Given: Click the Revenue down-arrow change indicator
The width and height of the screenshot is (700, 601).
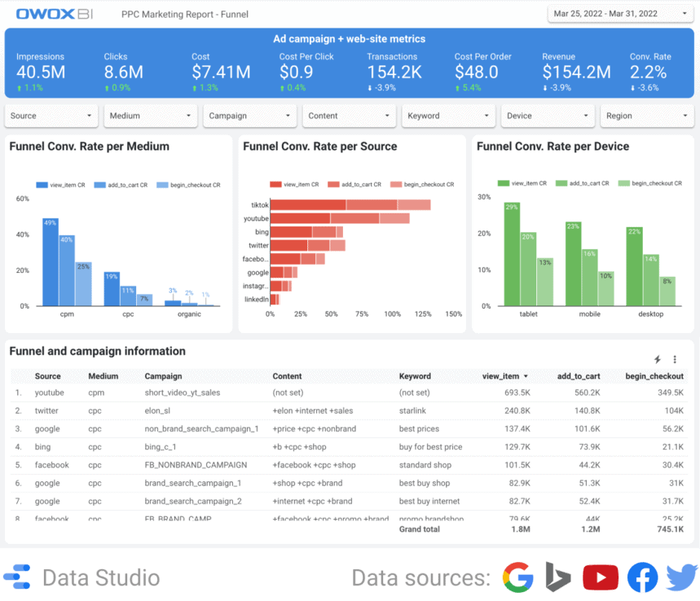Looking at the screenshot, I should click(545, 88).
